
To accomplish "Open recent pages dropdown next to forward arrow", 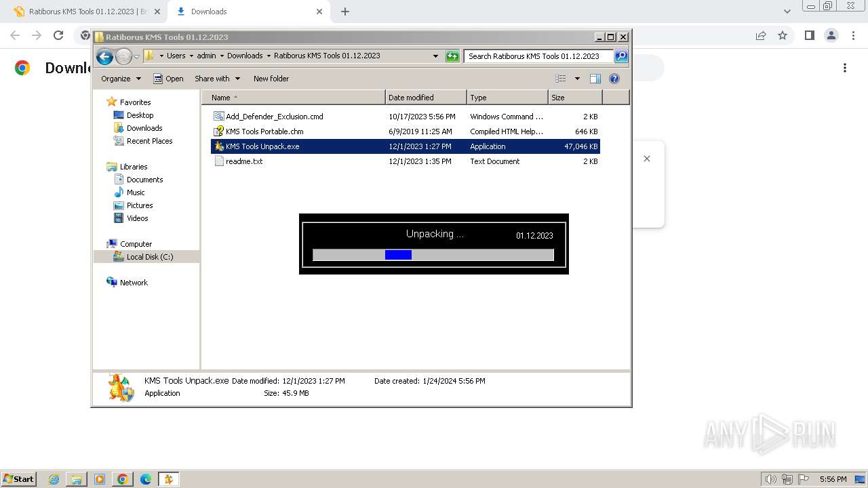I will pos(136,56).
